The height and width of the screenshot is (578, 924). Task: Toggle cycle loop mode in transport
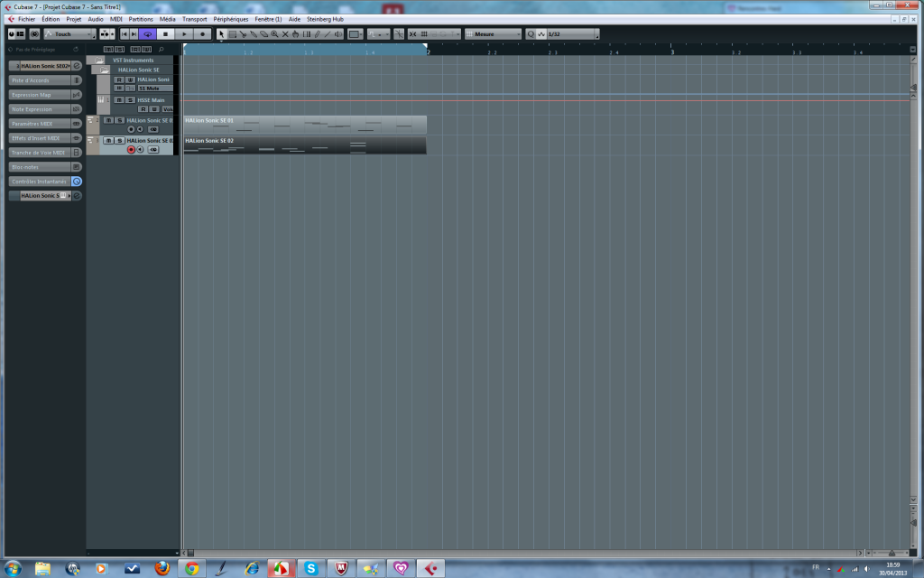pyautogui.click(x=147, y=34)
